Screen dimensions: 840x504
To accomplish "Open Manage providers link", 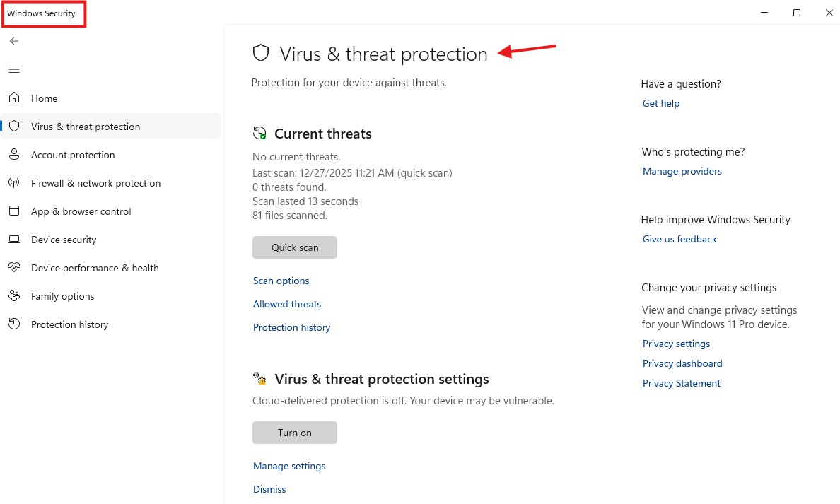I will (x=682, y=171).
